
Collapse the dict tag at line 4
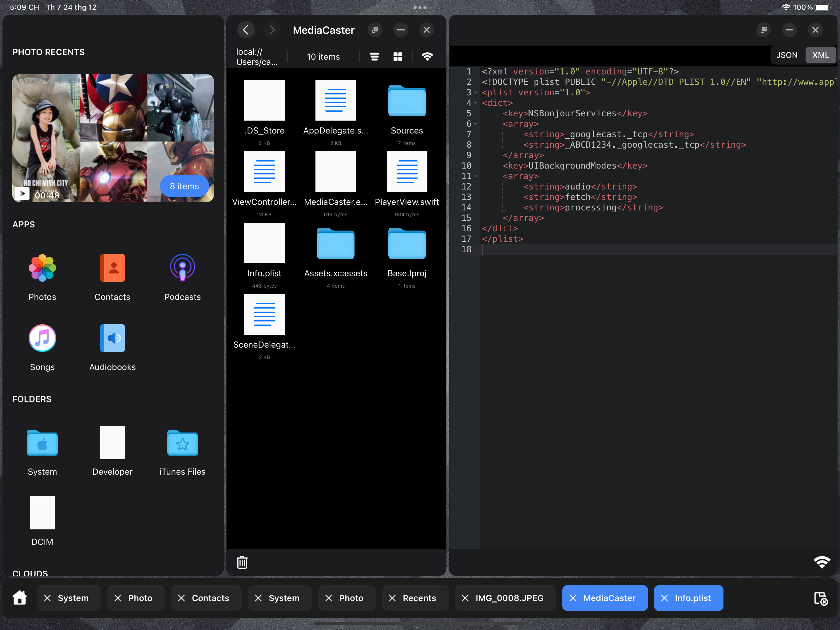476,103
